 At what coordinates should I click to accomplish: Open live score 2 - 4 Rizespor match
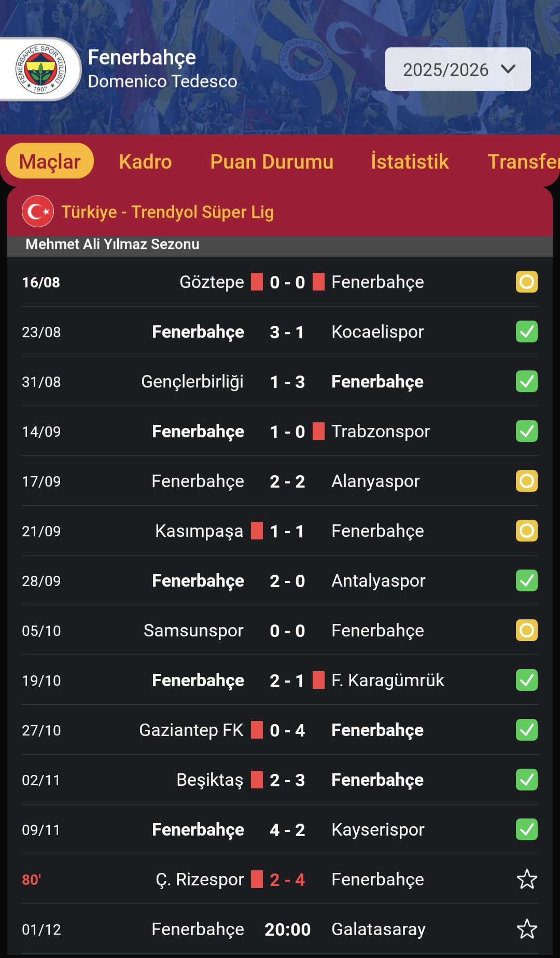287,880
